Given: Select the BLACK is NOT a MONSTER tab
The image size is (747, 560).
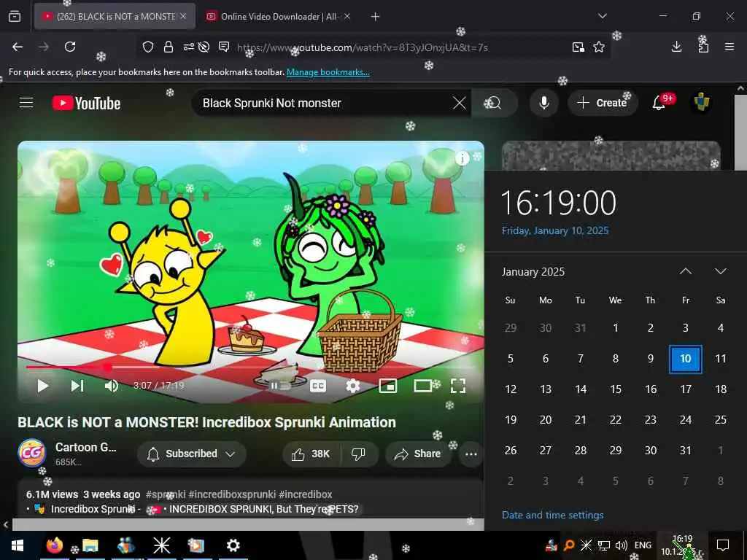Looking at the screenshot, I should 116,17.
